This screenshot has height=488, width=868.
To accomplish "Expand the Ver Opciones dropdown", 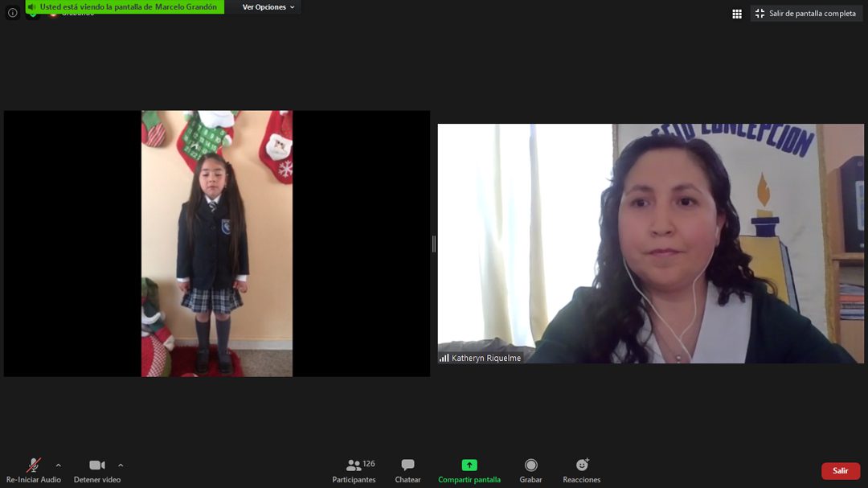I will pyautogui.click(x=268, y=7).
